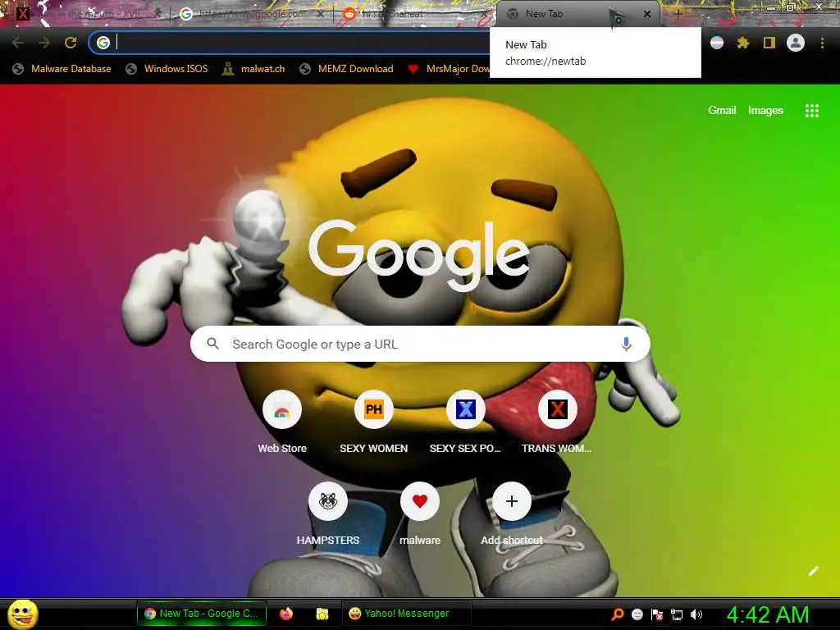Go back with the browser back arrow
This screenshot has height=630, width=840.
click(18, 43)
